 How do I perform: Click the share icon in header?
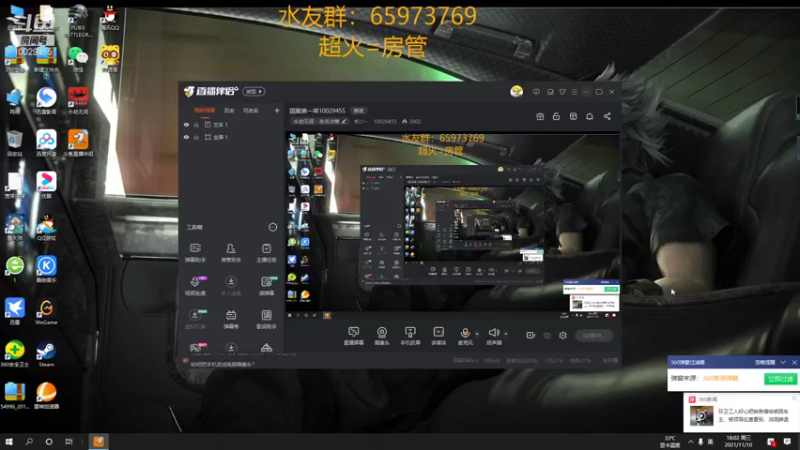pyautogui.click(x=607, y=116)
